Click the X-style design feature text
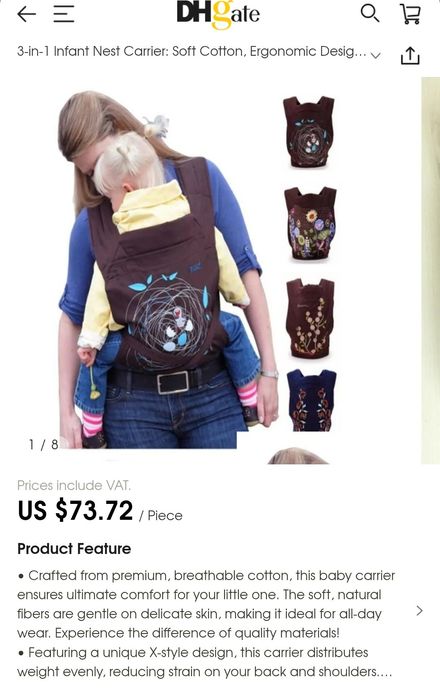The image size is (440, 699). pyautogui.click(x=205, y=662)
